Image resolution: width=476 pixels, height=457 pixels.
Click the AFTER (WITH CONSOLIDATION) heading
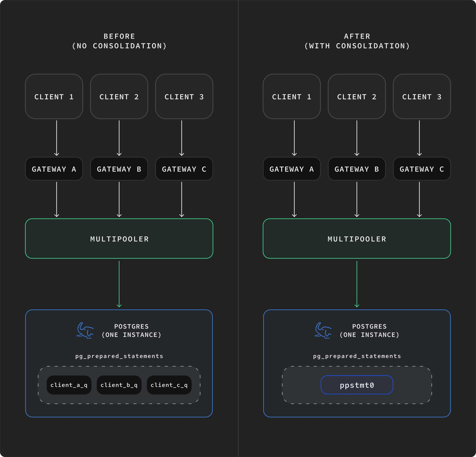tap(357, 41)
